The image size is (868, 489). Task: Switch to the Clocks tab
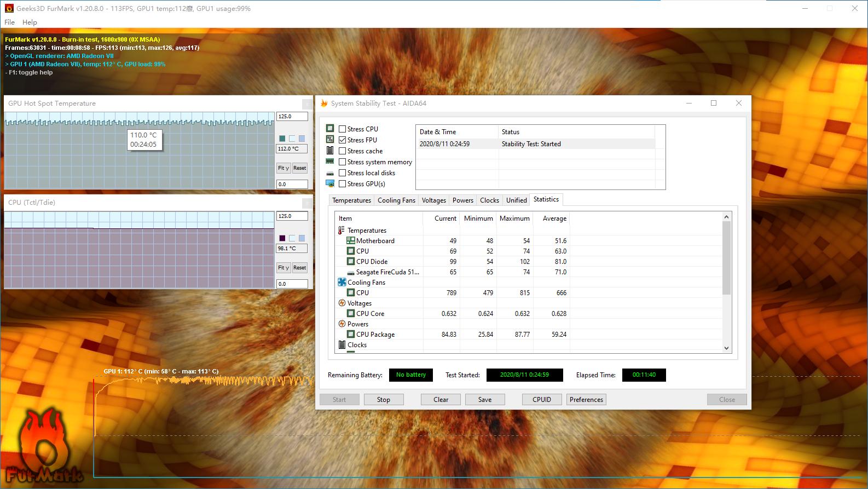point(489,200)
